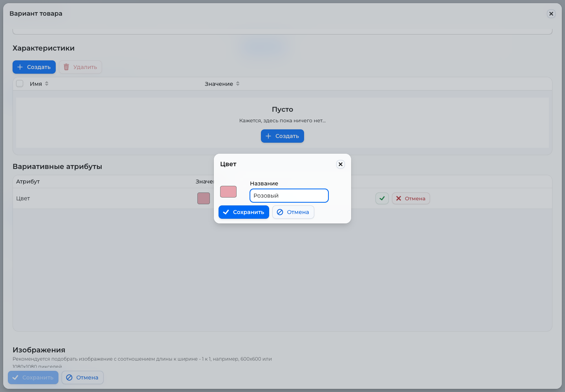Click red Отмена in the Цвет attribute row
565x392 pixels.
tap(411, 198)
